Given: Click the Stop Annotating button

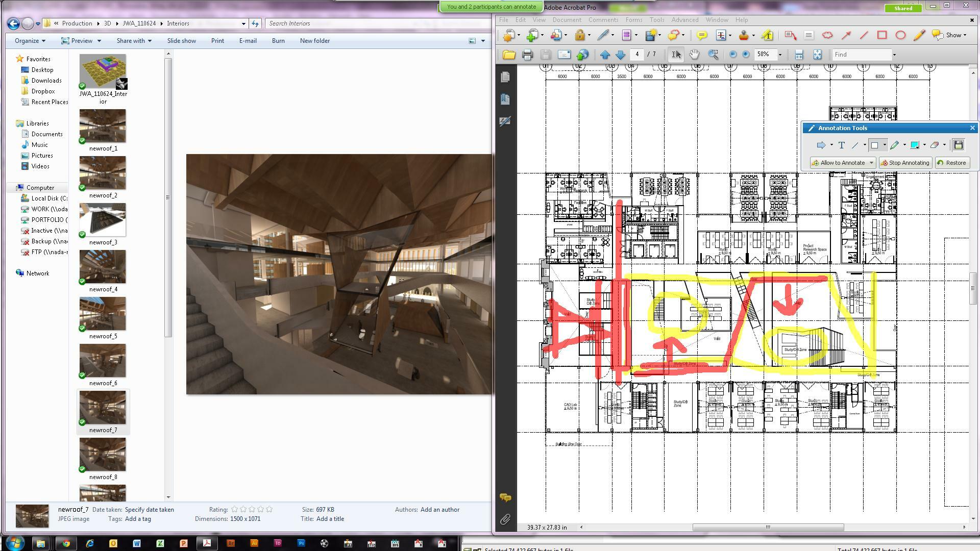Looking at the screenshot, I should click(x=905, y=163).
